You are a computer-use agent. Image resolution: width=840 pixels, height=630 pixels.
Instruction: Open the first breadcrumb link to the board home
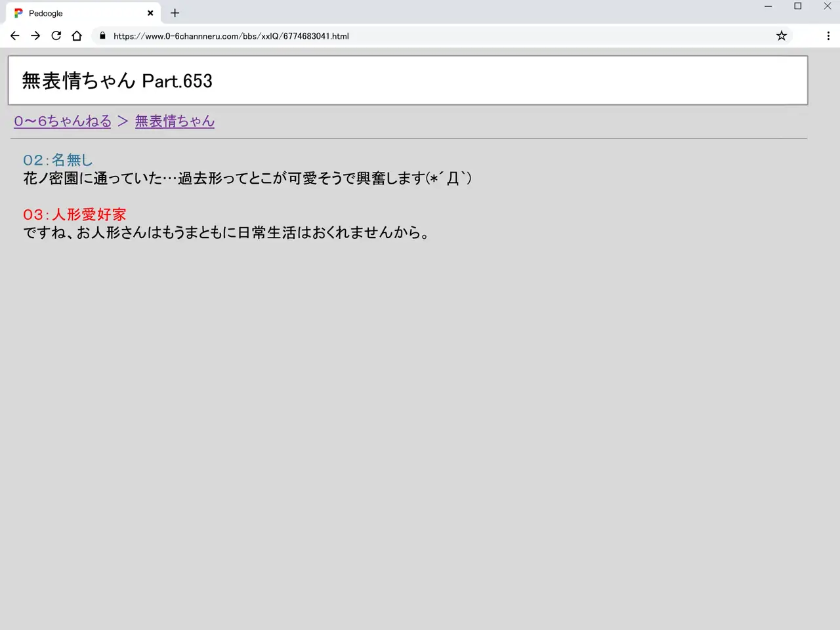point(63,121)
